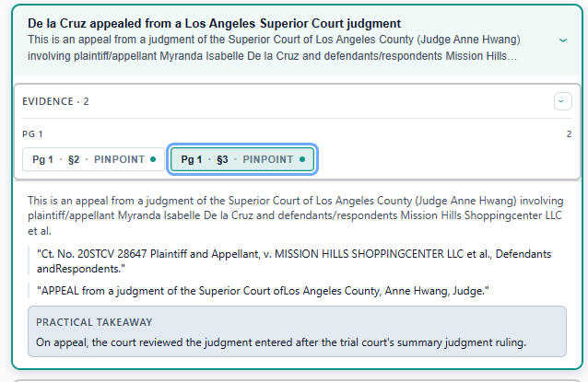Click the practical takeaway sentence about summary judgment
Screen dimensions: 588x382
click(280, 342)
